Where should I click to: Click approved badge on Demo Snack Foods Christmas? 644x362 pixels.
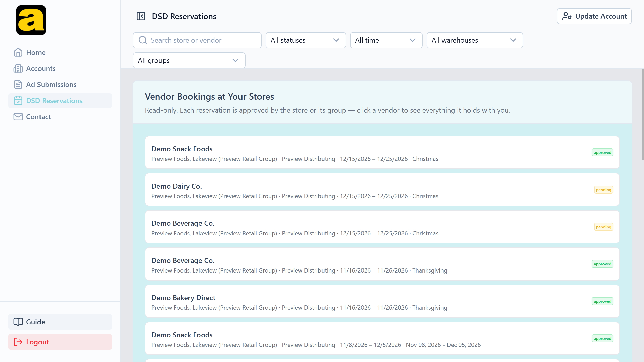click(602, 152)
